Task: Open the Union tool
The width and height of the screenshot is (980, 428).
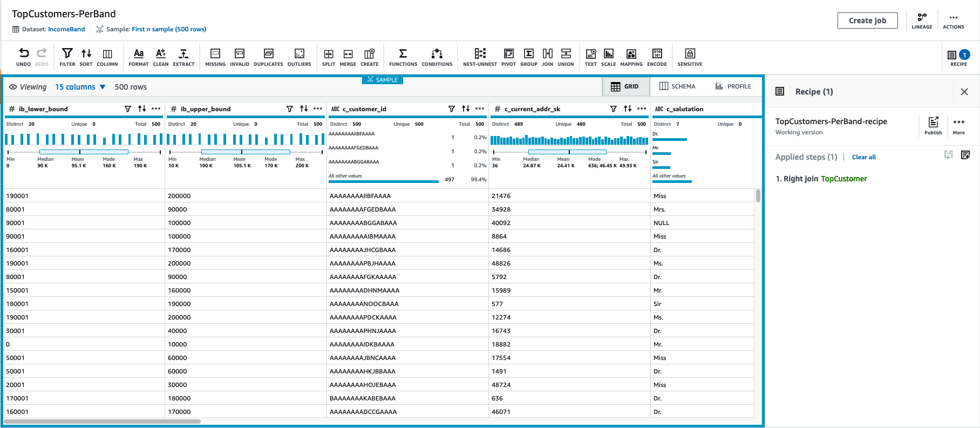Action: click(x=566, y=57)
